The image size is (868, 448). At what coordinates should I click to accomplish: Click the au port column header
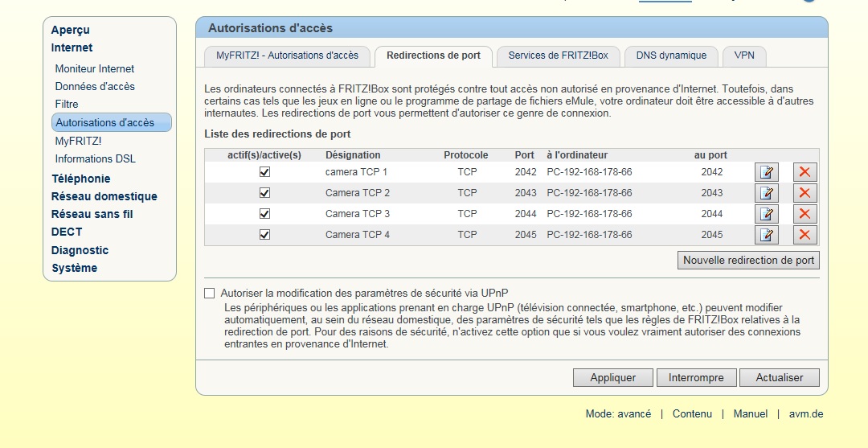pyautogui.click(x=710, y=155)
